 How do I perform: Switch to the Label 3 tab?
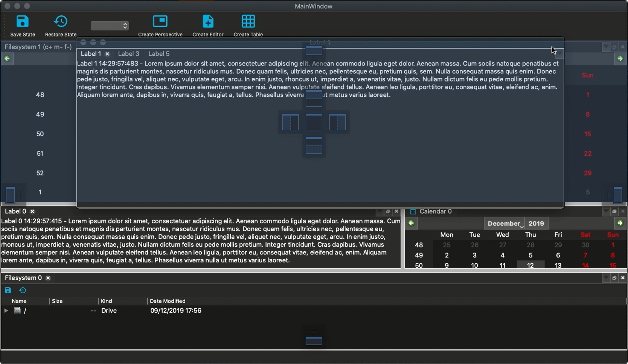(128, 53)
